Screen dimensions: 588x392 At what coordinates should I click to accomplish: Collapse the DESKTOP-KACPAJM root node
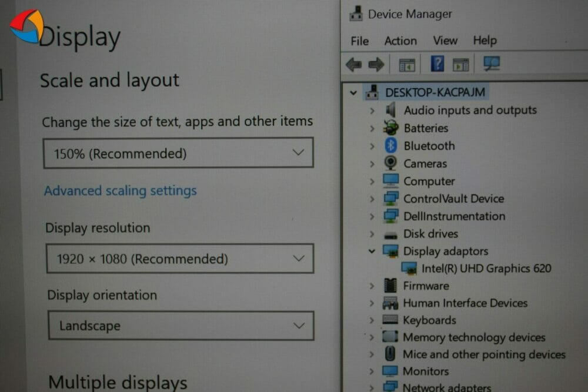click(353, 93)
